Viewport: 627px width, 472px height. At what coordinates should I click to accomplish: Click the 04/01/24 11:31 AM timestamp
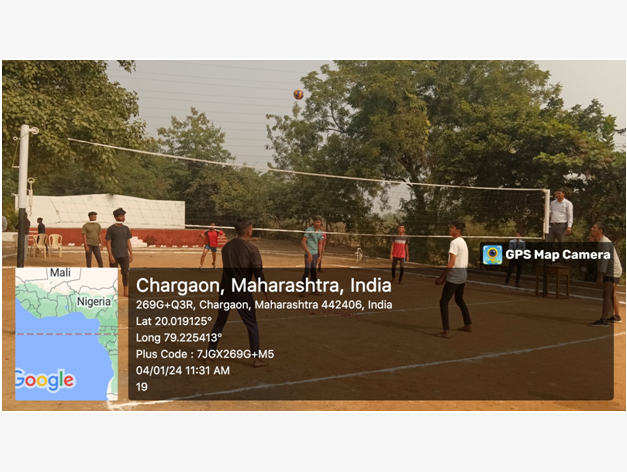point(183,370)
